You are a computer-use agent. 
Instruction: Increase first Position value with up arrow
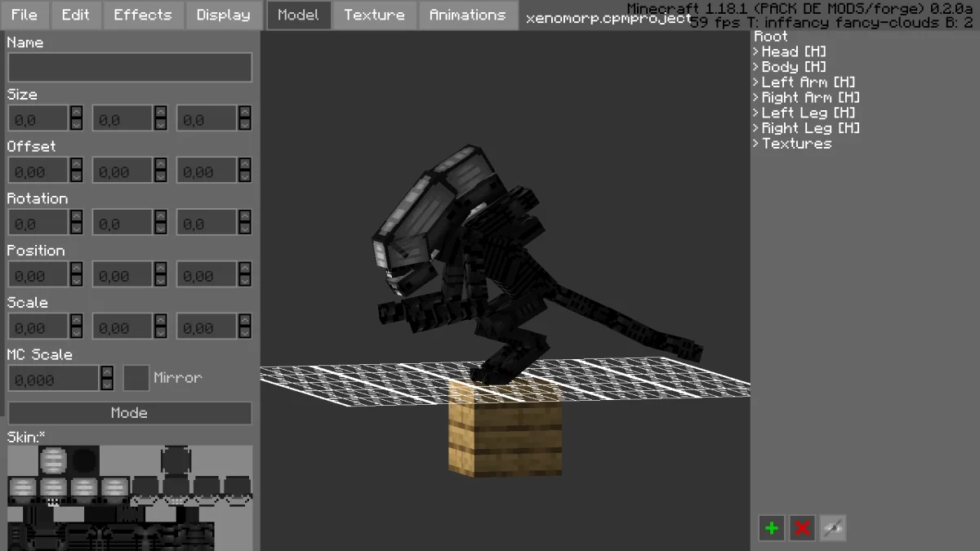point(76,268)
